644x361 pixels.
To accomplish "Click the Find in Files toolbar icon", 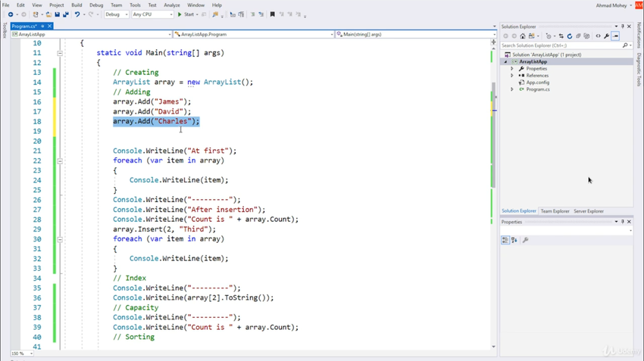I will click(215, 14).
